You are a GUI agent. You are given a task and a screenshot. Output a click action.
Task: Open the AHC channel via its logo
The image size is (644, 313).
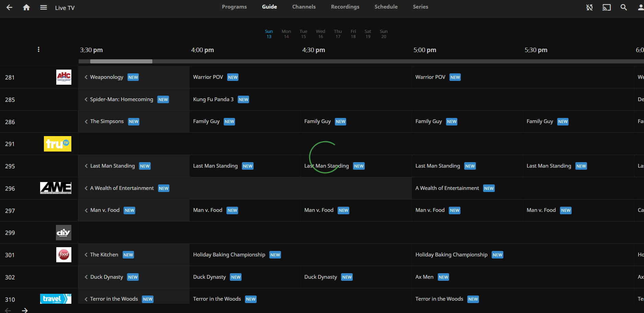(63, 77)
